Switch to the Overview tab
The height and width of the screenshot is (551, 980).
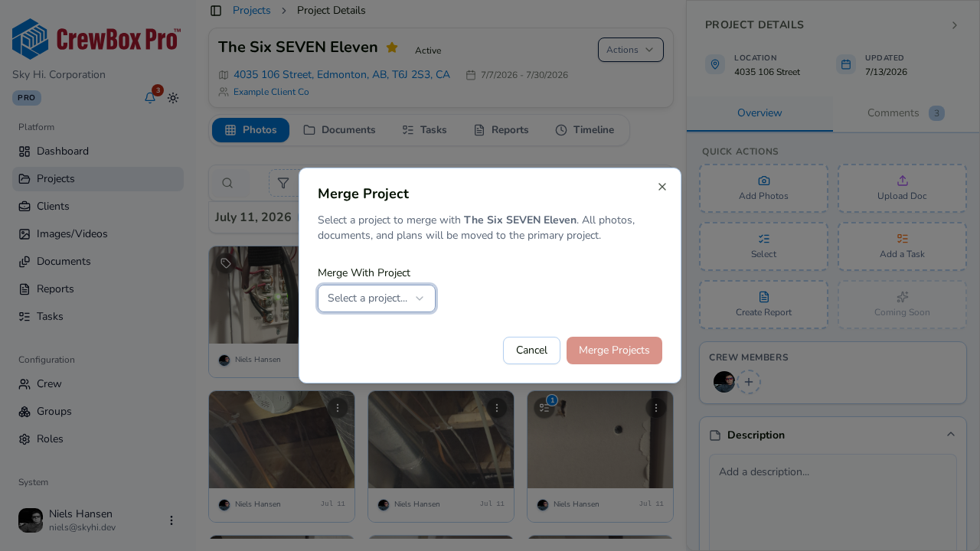759,113
